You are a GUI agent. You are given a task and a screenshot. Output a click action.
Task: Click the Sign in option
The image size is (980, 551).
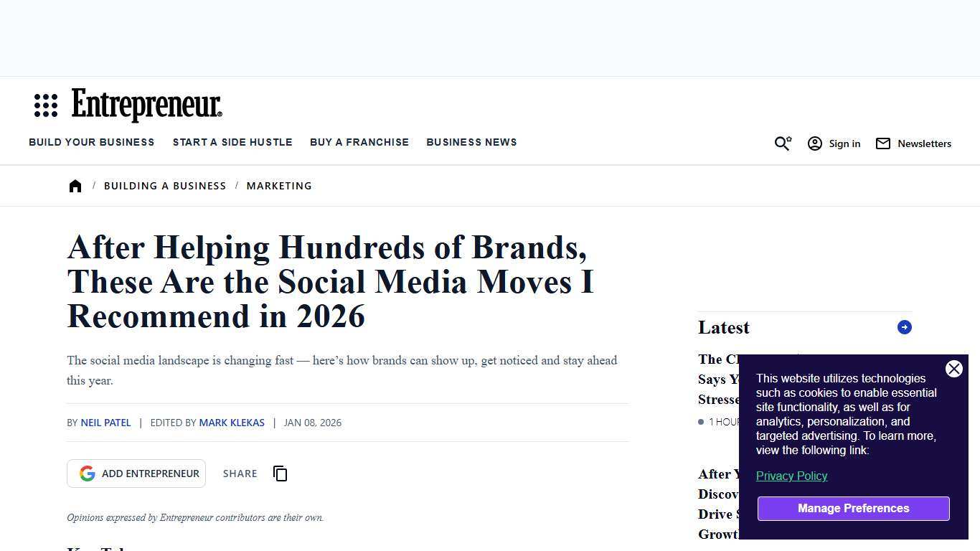pos(844,143)
